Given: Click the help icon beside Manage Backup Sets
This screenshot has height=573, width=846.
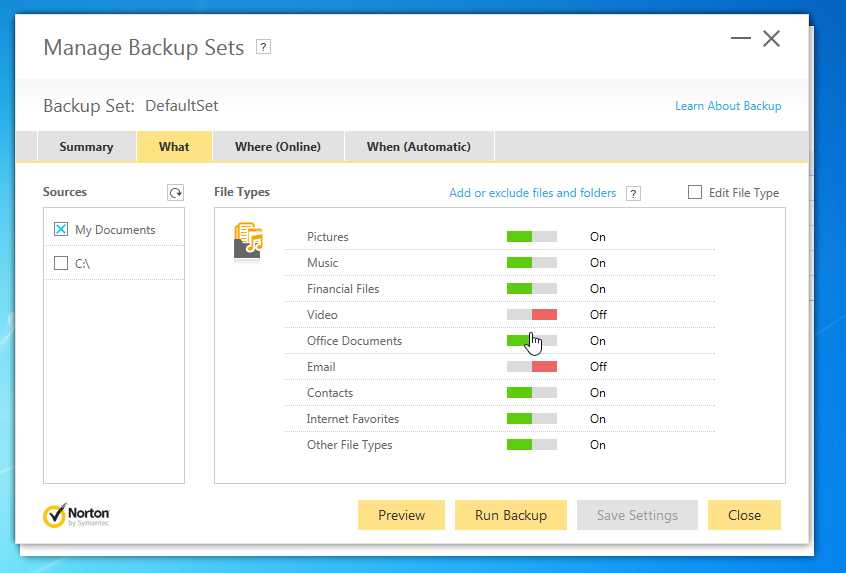Looking at the screenshot, I should pyautogui.click(x=263, y=47).
